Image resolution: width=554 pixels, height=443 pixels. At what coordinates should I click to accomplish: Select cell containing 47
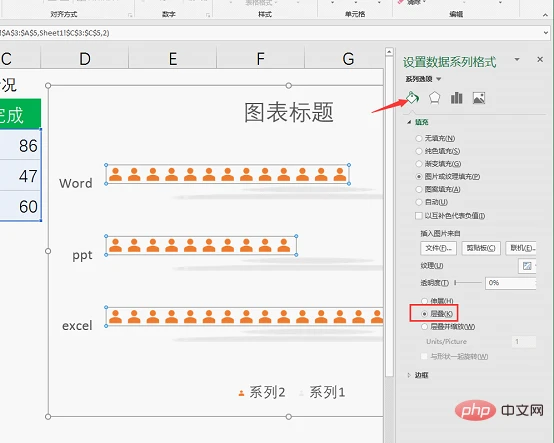coord(20,175)
